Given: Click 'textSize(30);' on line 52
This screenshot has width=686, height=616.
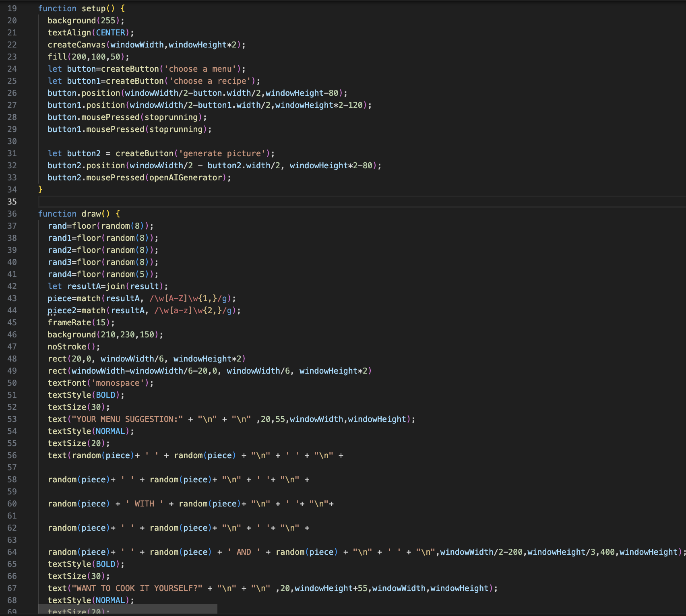Looking at the screenshot, I should click(79, 407).
